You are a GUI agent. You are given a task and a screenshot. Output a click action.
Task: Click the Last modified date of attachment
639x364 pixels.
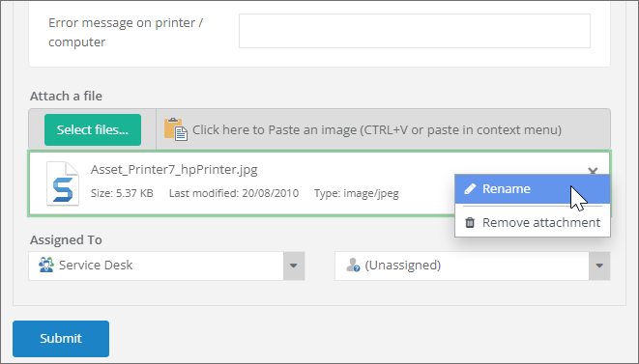coord(234,193)
